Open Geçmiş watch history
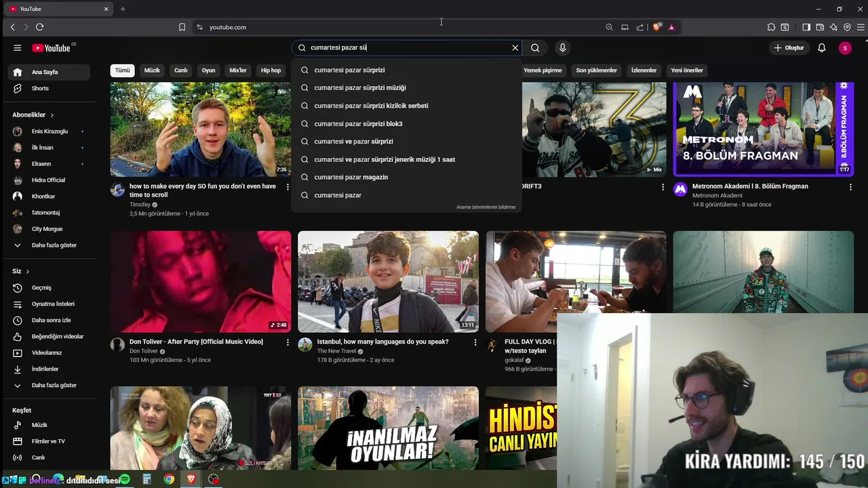The image size is (868, 488). click(x=49, y=288)
